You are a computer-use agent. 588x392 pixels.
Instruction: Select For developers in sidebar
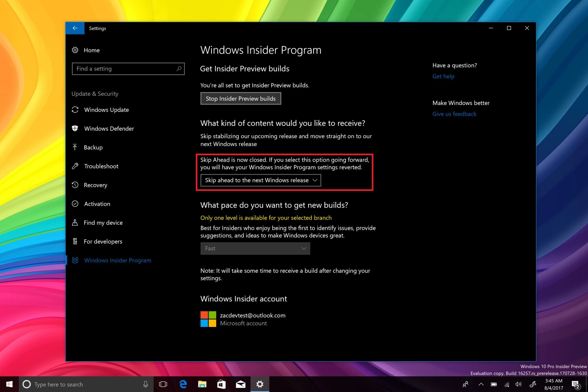click(x=103, y=241)
